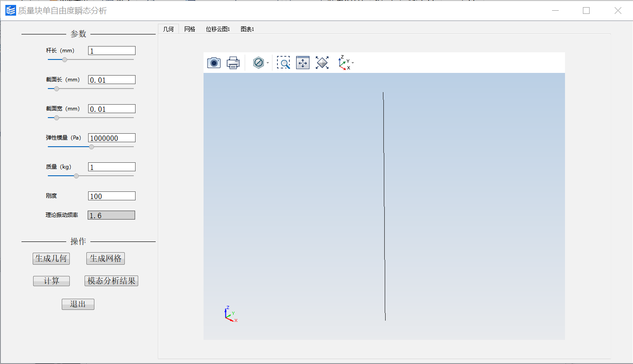
Task: Click the 刚度 input field
Action: coord(112,196)
